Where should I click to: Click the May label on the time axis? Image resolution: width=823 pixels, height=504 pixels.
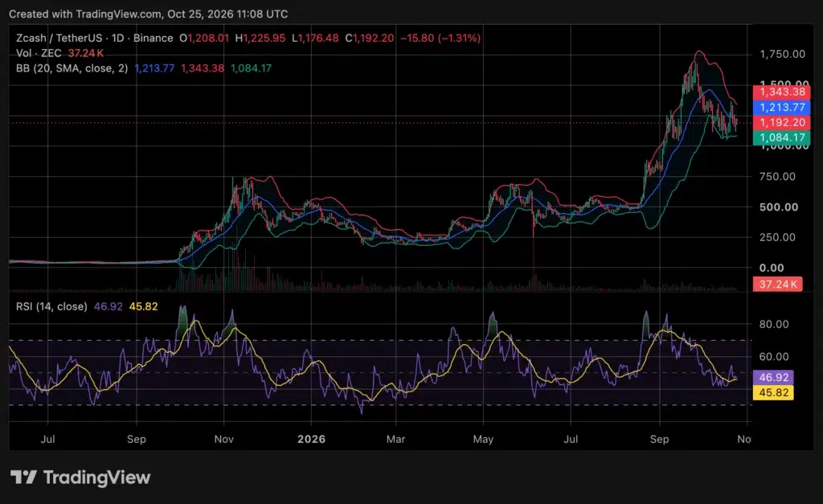click(483, 439)
